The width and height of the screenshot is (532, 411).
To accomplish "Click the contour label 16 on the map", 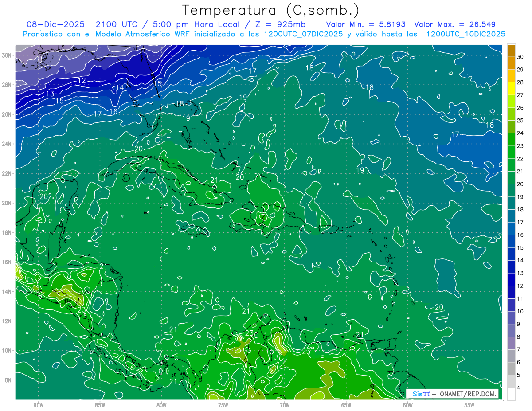I will (113, 111).
